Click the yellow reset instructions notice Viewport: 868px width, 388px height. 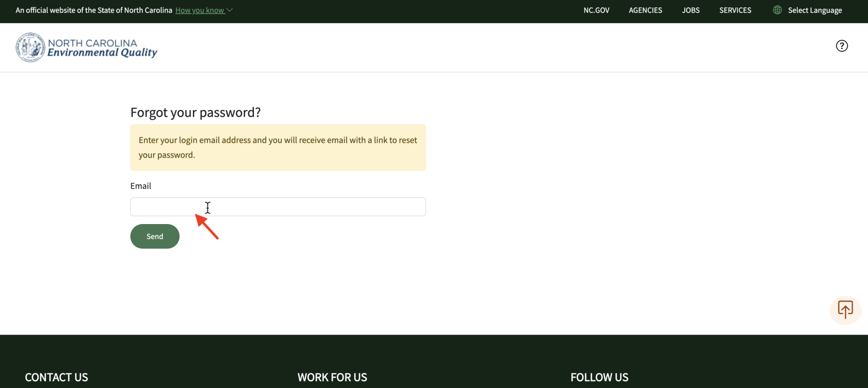click(x=278, y=147)
